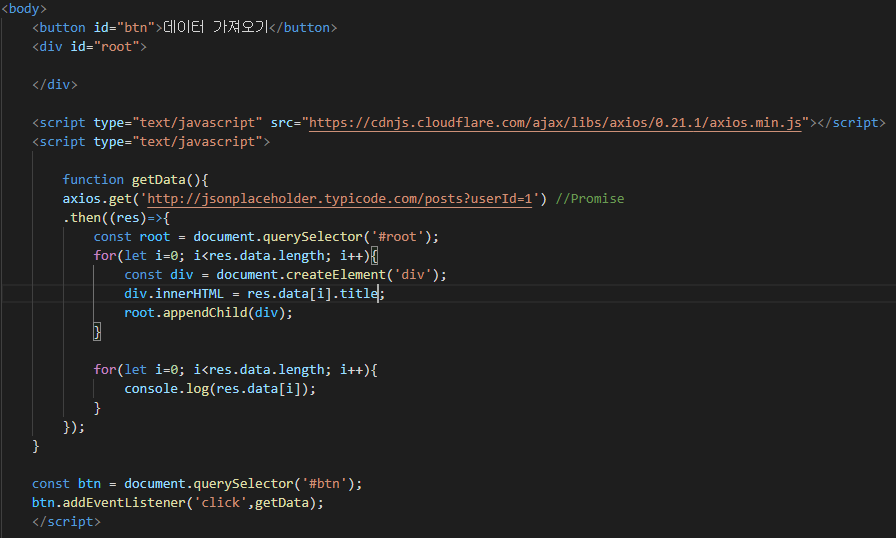Open the jsonplaceholder posts URL link
This screenshot has width=896, height=538.
pyautogui.click(x=339, y=199)
